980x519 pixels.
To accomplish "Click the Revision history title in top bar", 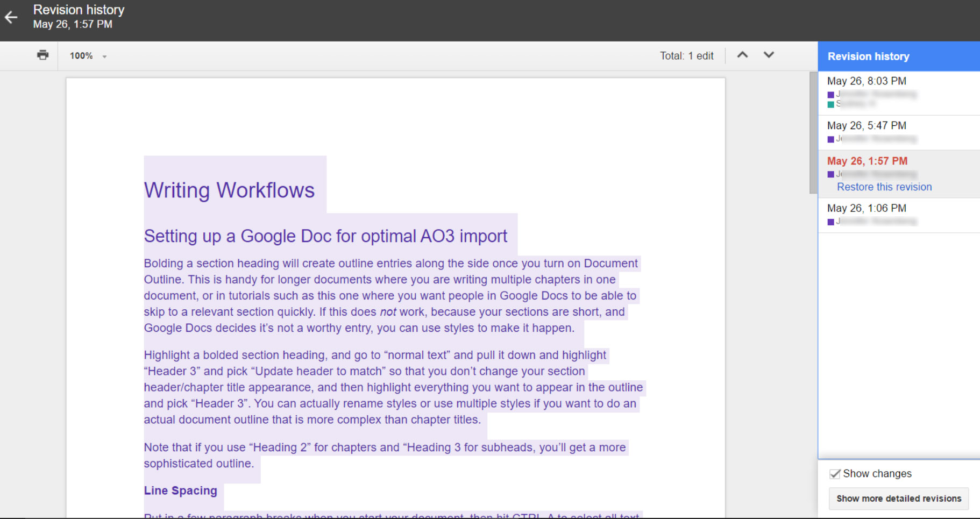I will coord(79,10).
